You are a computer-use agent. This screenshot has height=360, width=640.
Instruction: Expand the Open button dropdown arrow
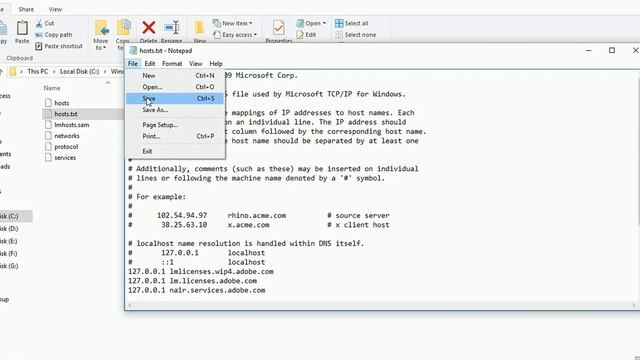[x=324, y=23]
